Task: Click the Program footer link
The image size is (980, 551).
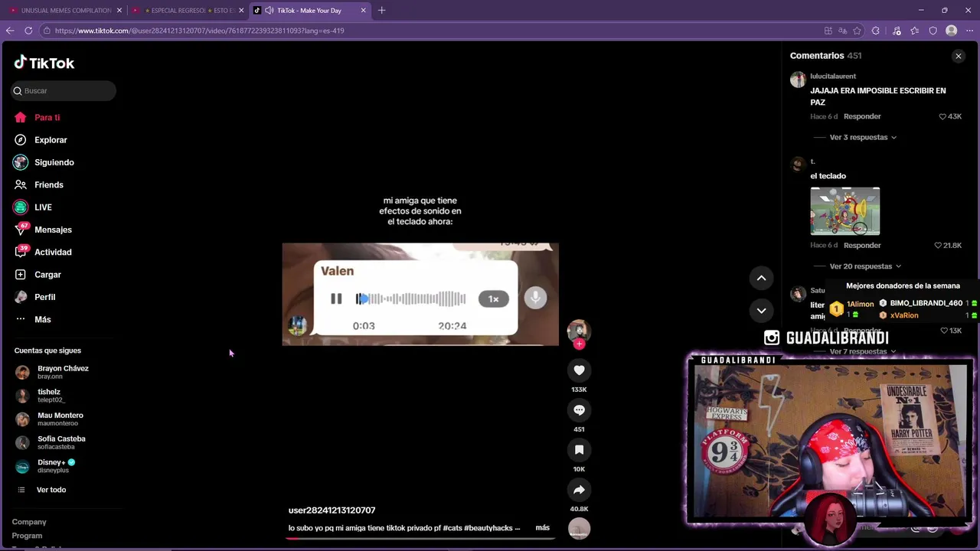Action: [27, 536]
